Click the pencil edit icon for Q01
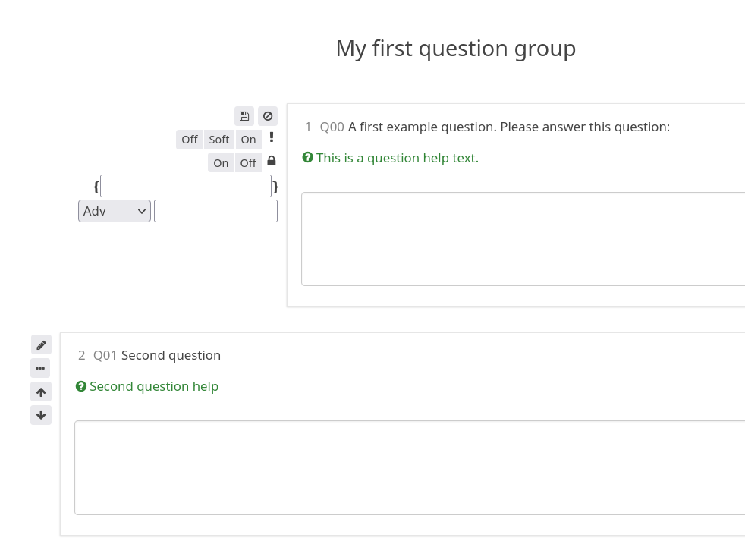The width and height of the screenshot is (745, 560). click(41, 345)
